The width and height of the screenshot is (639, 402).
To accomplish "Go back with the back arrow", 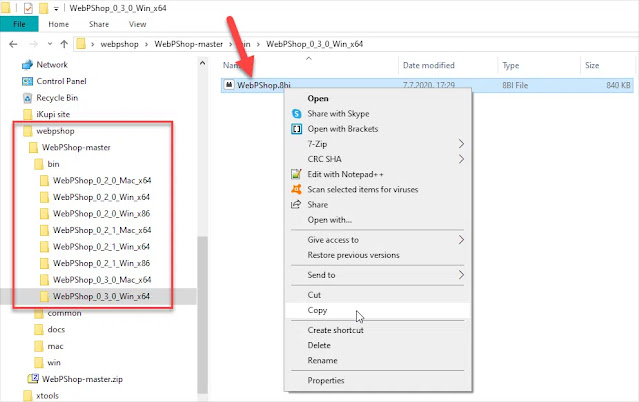I will pyautogui.click(x=13, y=44).
